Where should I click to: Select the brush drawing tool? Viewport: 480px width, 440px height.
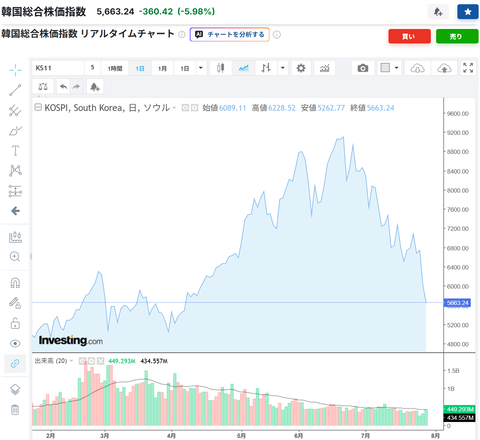(15, 131)
